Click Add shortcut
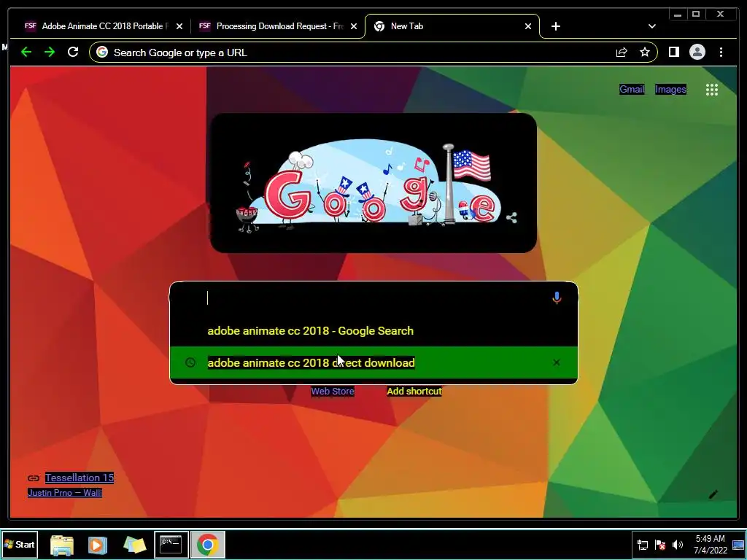 pos(414,391)
